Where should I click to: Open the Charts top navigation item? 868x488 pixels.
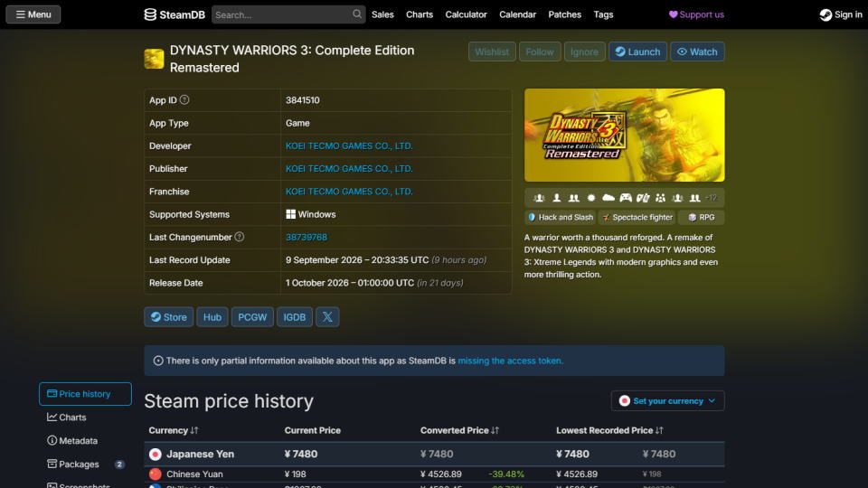point(419,14)
